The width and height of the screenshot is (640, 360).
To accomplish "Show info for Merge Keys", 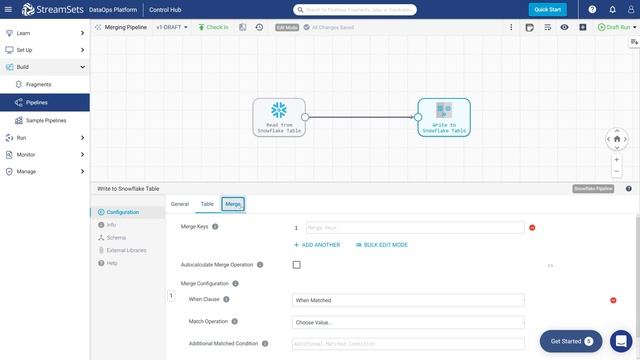I will pyautogui.click(x=215, y=227).
